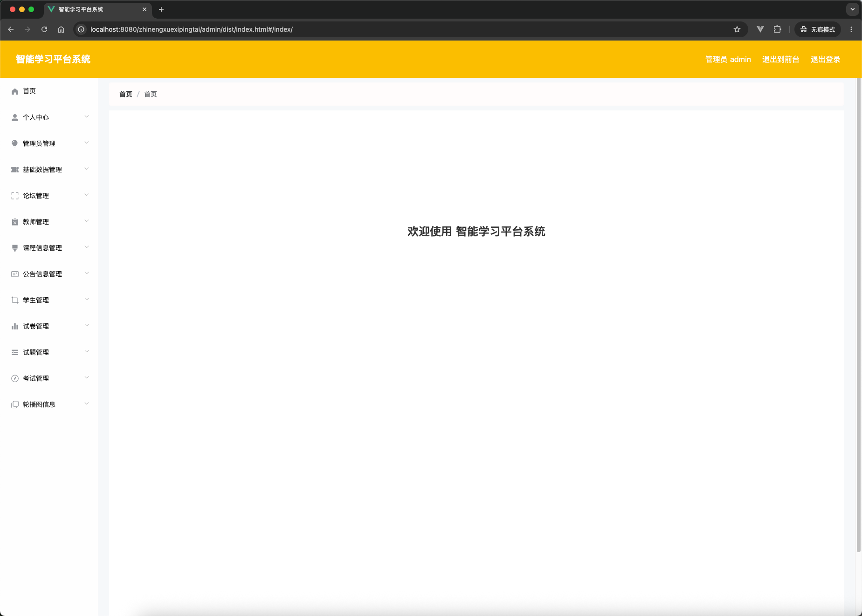Open a new browser tab
This screenshot has height=616, width=862.
(161, 9)
